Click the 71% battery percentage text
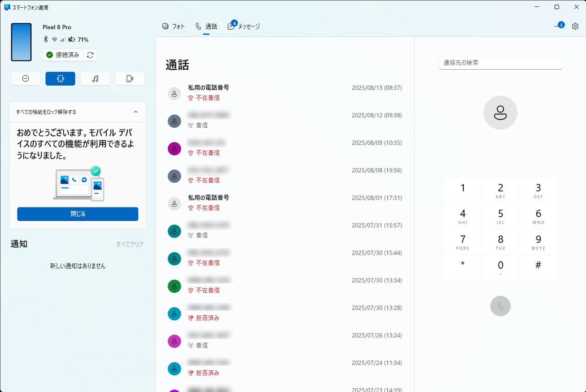 [83, 40]
